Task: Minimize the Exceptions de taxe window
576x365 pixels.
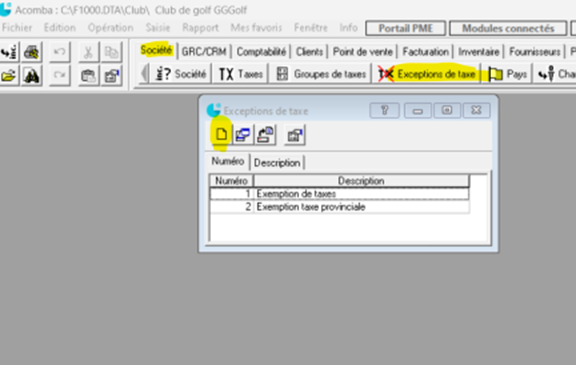Action: pyautogui.click(x=418, y=110)
